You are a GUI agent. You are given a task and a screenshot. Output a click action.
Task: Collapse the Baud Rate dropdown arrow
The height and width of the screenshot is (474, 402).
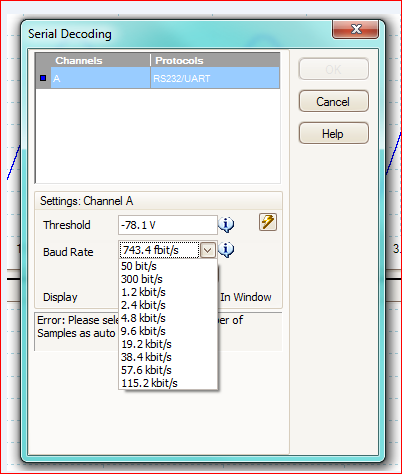click(x=208, y=250)
